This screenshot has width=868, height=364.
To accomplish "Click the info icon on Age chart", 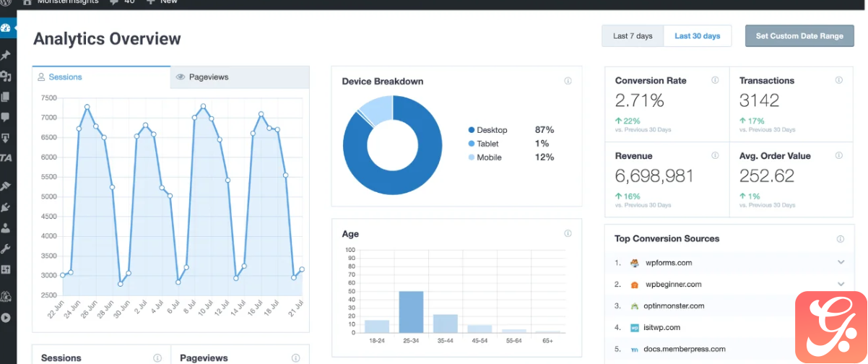I will pos(568,233).
